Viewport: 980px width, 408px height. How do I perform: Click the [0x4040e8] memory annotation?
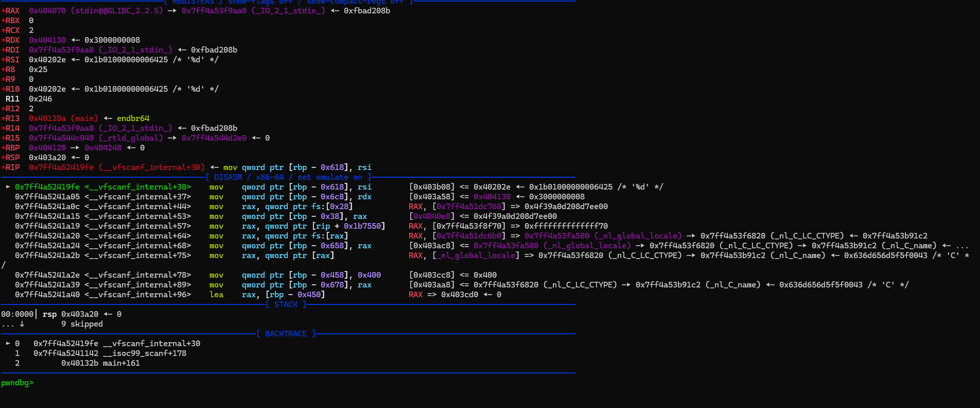(x=432, y=216)
